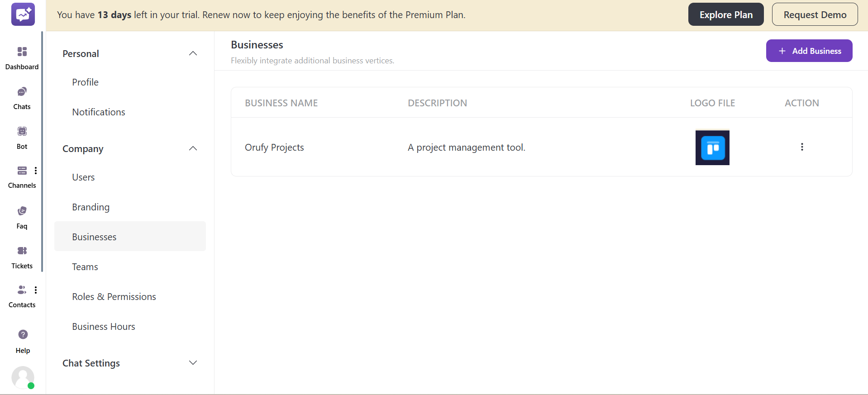Collapse the Personal section chevron
868x395 pixels.
[193, 53]
